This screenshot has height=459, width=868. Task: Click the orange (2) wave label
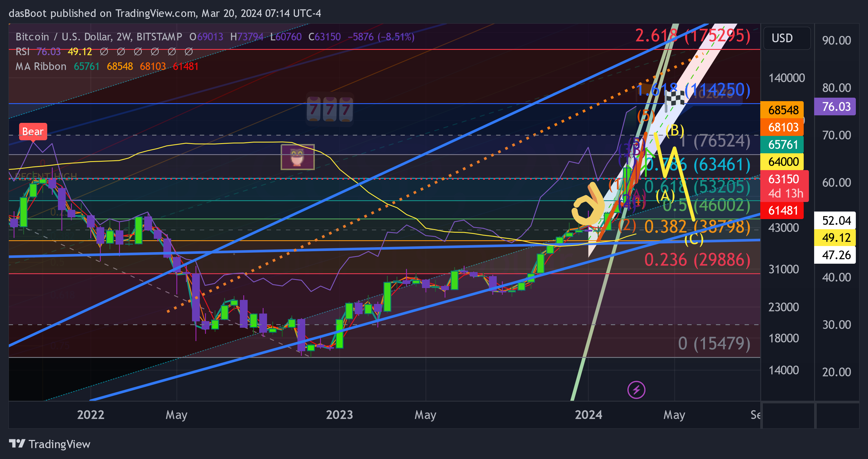point(627,225)
